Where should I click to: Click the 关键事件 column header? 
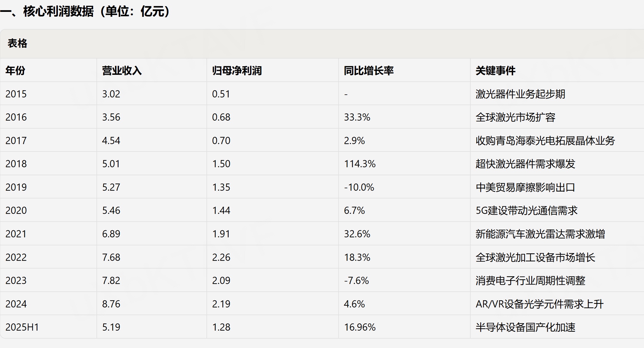495,71
